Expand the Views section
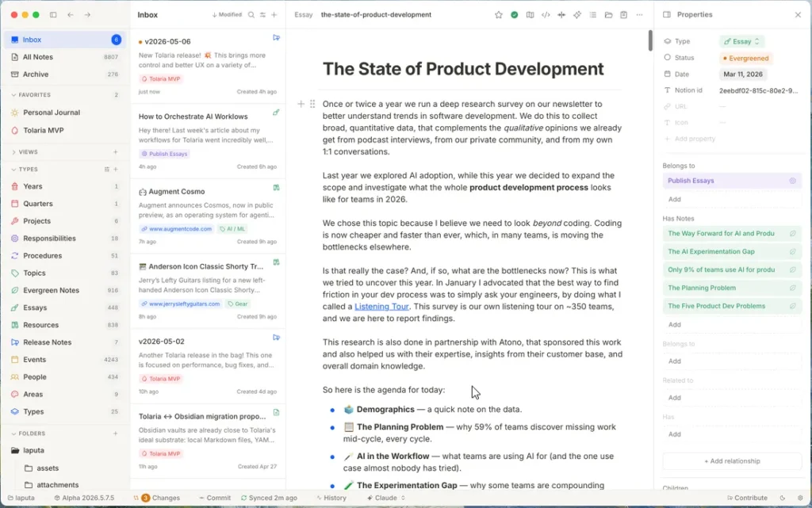The height and width of the screenshot is (508, 812). click(25, 152)
